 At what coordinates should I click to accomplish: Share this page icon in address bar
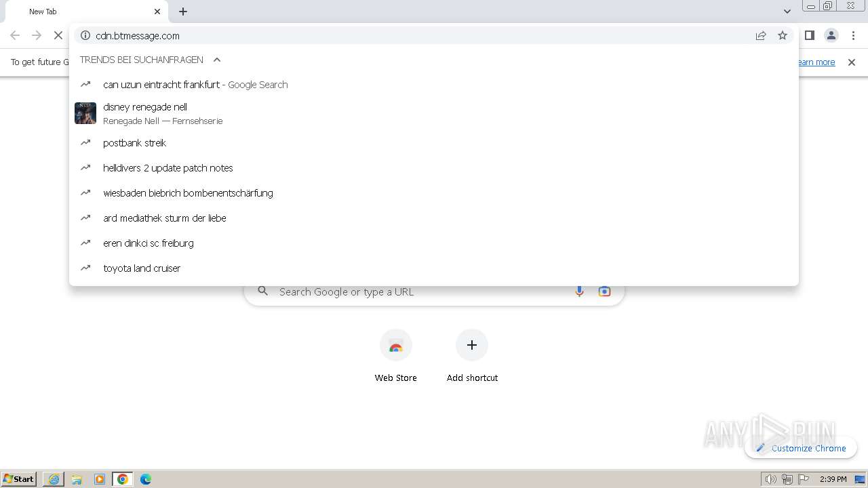[x=761, y=35]
